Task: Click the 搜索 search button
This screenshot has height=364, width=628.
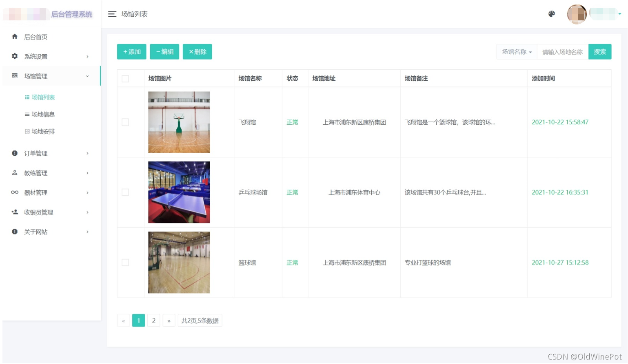Action: click(x=600, y=52)
